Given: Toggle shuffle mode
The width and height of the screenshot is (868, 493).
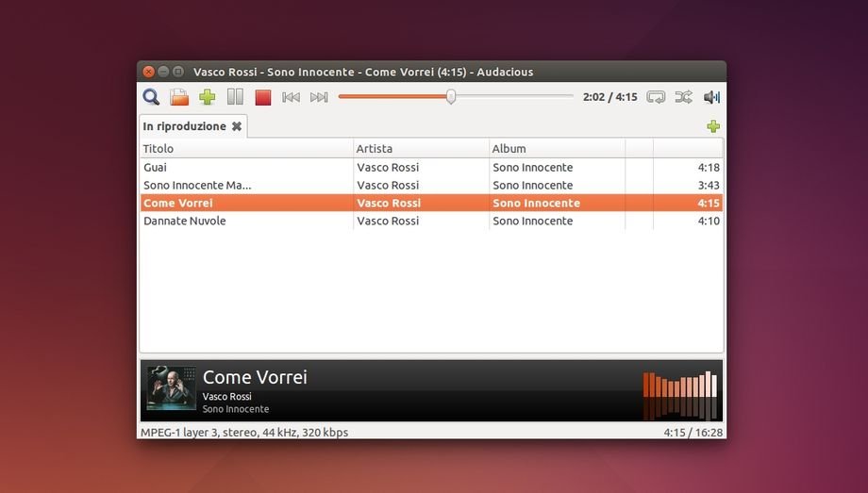Looking at the screenshot, I should click(684, 97).
